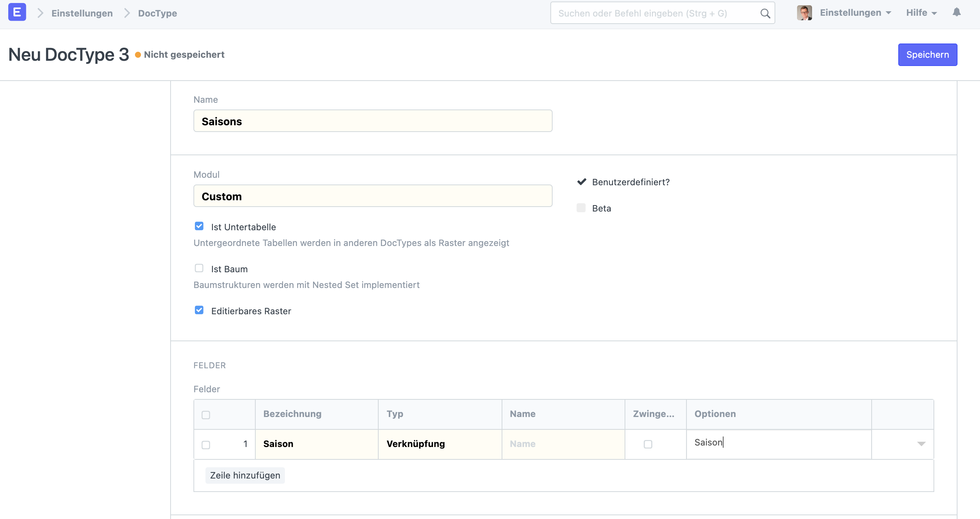Click the Optionen cell with Saison

point(779,444)
